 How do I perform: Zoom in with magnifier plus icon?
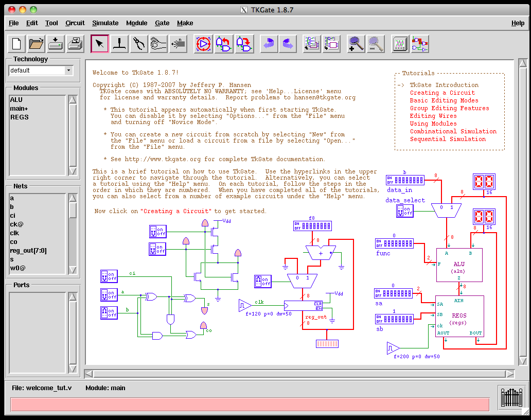(356, 44)
